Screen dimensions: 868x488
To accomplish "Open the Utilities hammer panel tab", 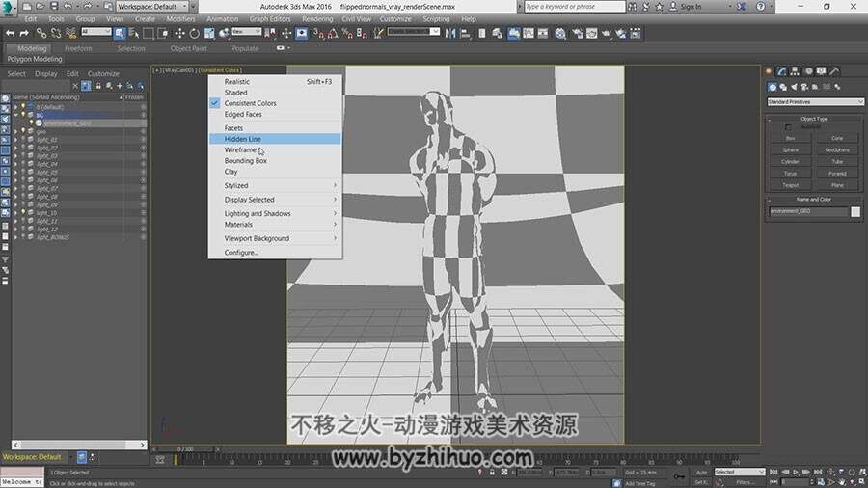I will point(835,70).
